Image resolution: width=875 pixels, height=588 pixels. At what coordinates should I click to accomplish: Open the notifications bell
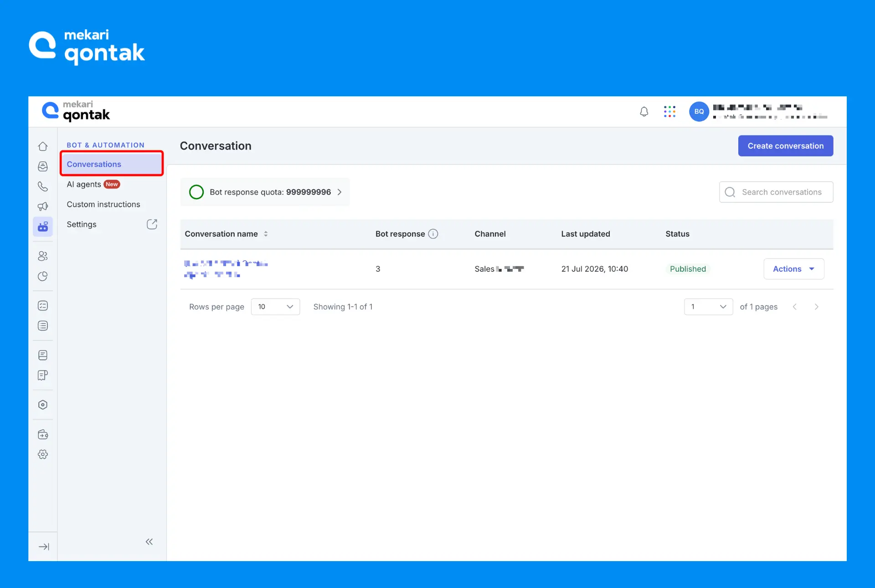click(x=644, y=112)
